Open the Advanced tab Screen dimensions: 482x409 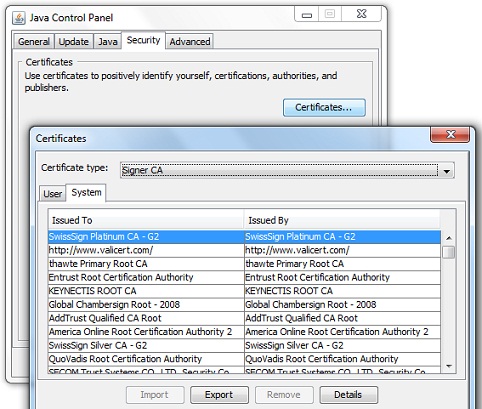click(x=190, y=42)
